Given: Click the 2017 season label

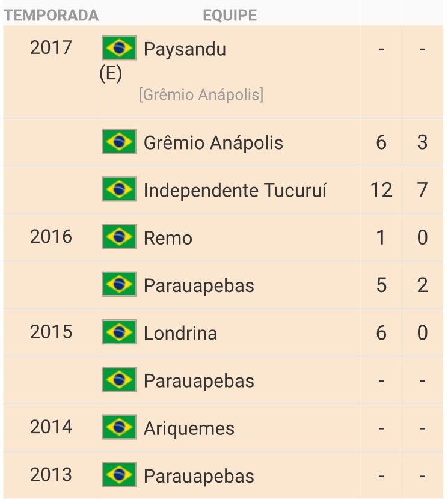Looking at the screenshot, I should point(51,48).
